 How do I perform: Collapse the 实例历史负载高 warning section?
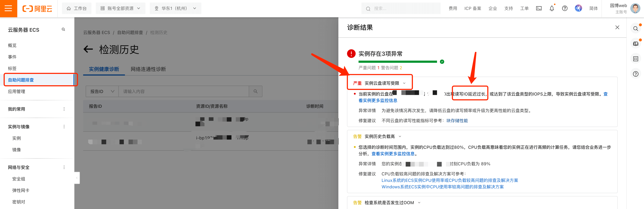click(400, 136)
